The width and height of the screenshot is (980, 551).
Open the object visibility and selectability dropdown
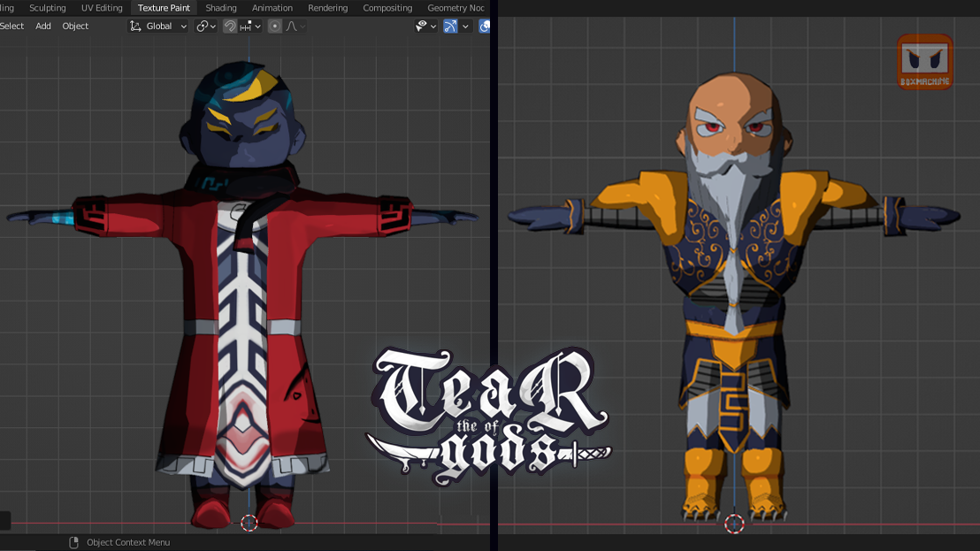point(425,27)
